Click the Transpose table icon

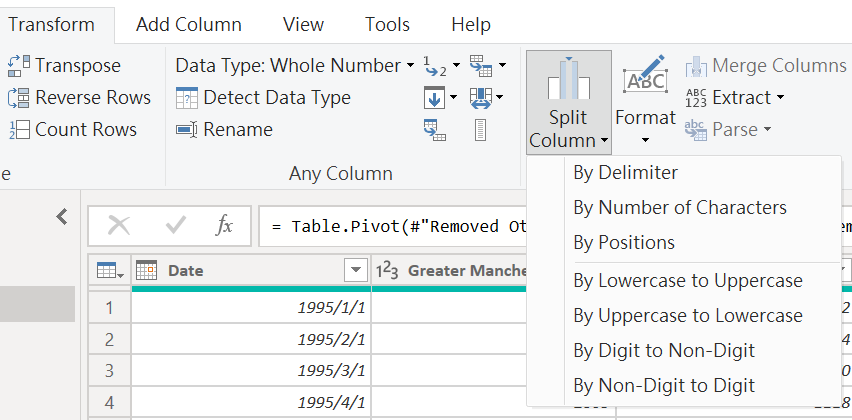18,66
